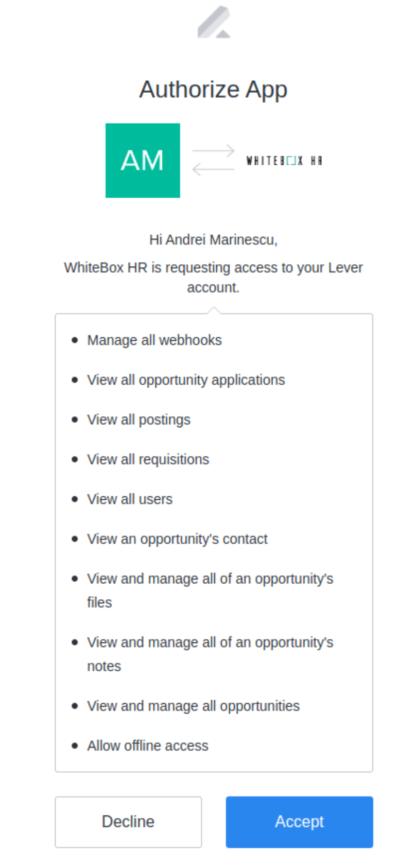415x868 pixels.
Task: Click View all opportunity applications item
Action: tap(186, 380)
